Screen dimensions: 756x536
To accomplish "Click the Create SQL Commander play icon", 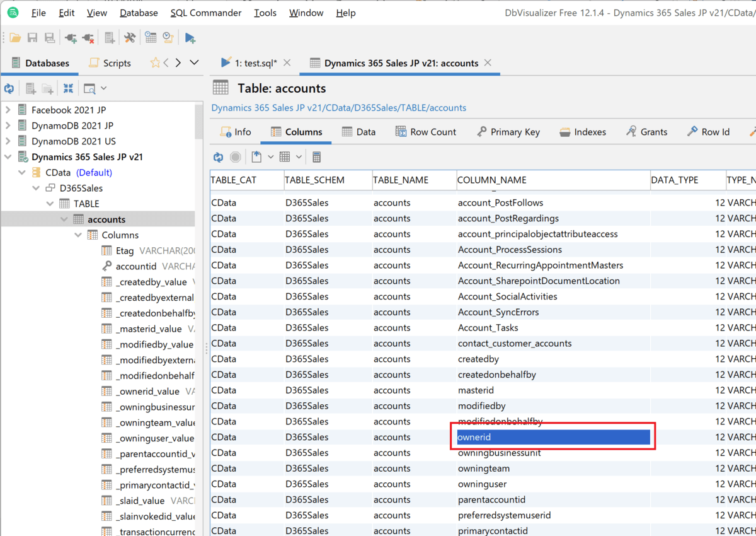I will click(x=190, y=38).
